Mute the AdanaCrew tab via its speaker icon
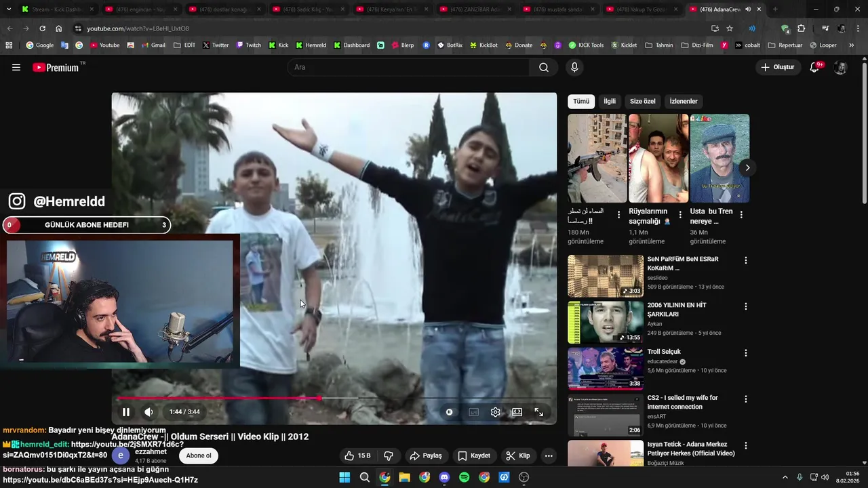 click(748, 9)
